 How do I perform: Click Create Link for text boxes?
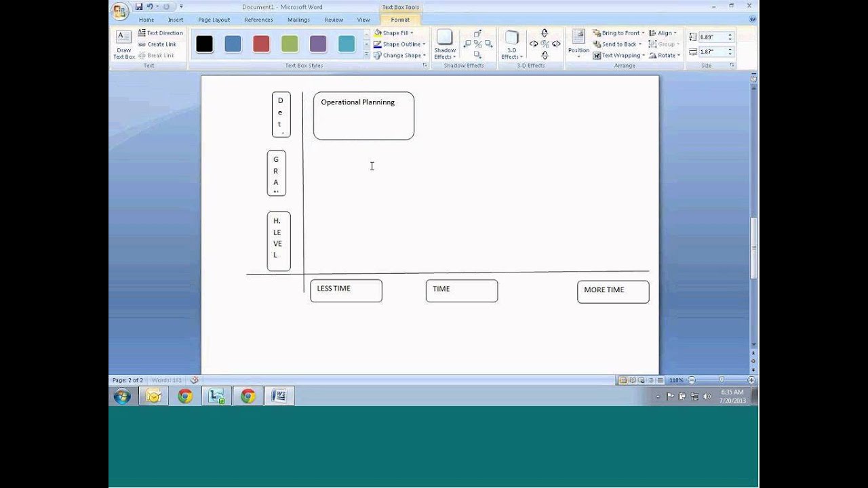tap(157, 44)
